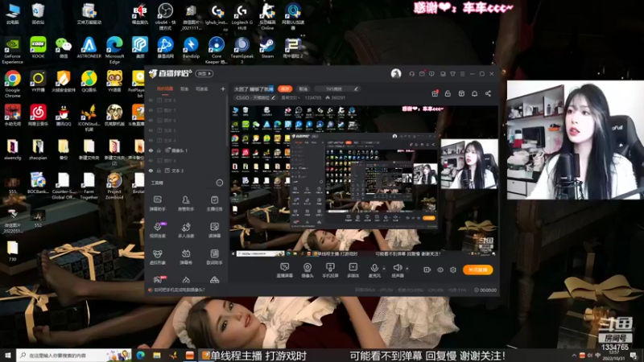Cancel title edit with 取消 button

(303, 88)
